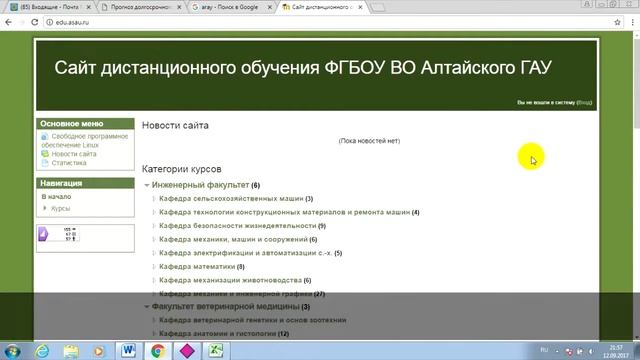Open the pink diamond app in the taskbar
Viewport: 640px width, 360px height.
187,351
